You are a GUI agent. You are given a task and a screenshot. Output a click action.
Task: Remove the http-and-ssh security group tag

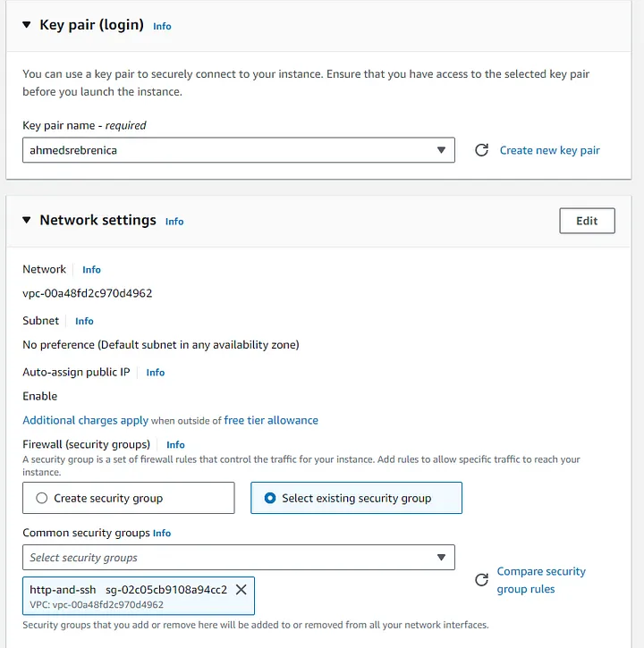pyautogui.click(x=241, y=590)
